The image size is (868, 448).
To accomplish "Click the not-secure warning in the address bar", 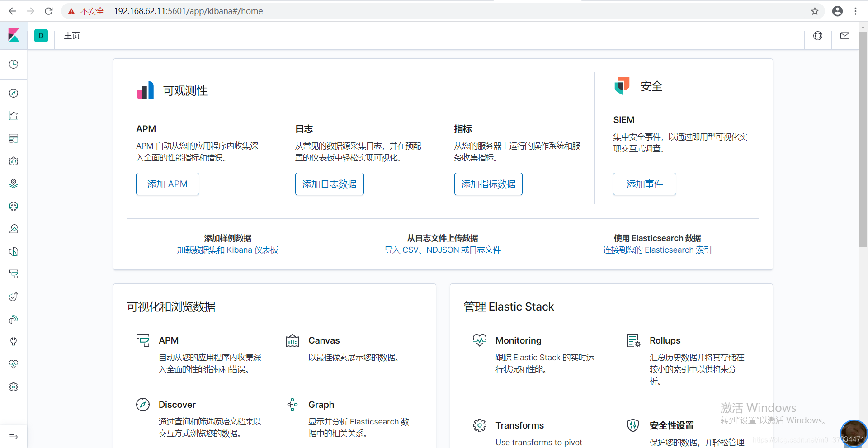I will [86, 11].
